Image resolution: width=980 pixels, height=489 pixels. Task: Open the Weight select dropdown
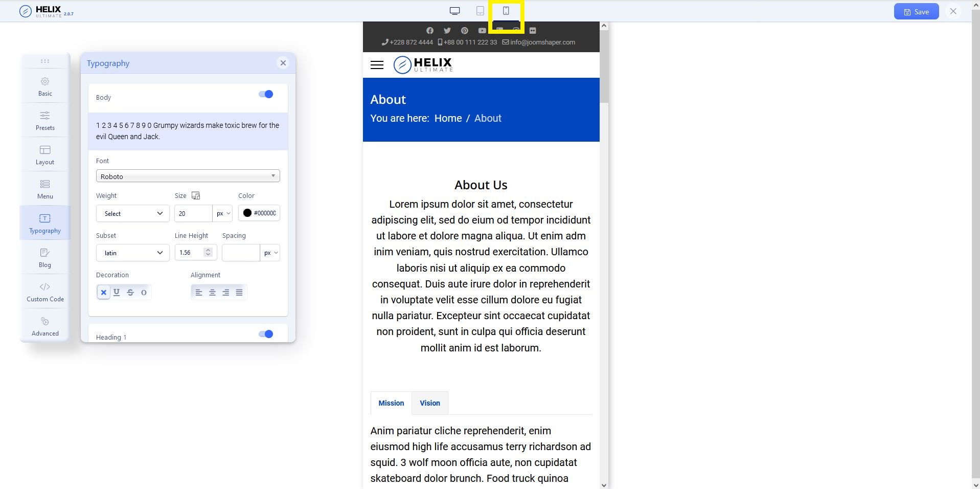click(132, 213)
